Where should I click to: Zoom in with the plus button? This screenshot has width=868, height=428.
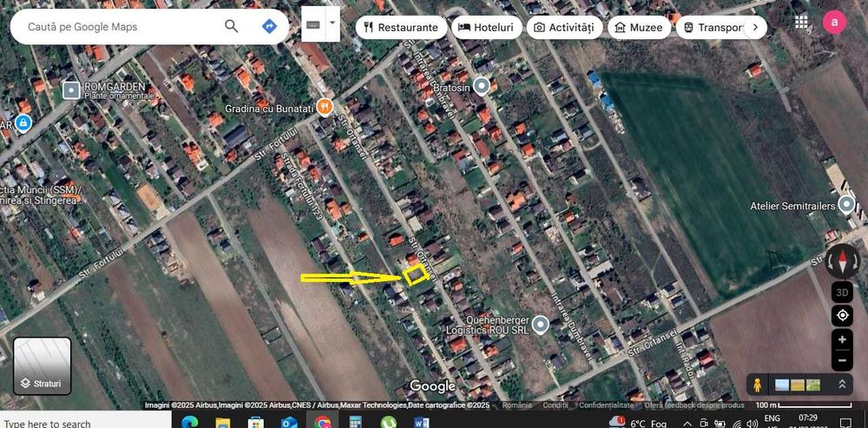click(x=842, y=339)
